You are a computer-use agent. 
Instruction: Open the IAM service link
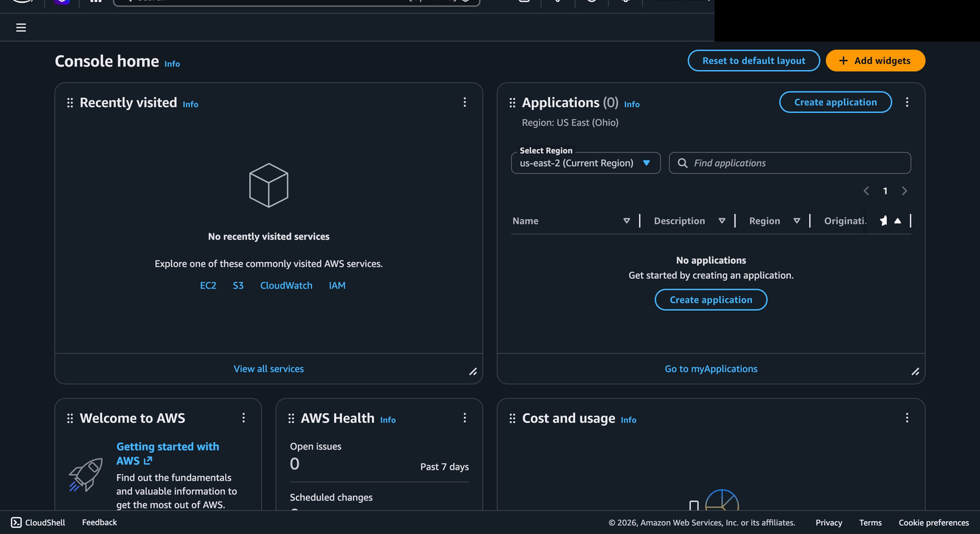338,286
